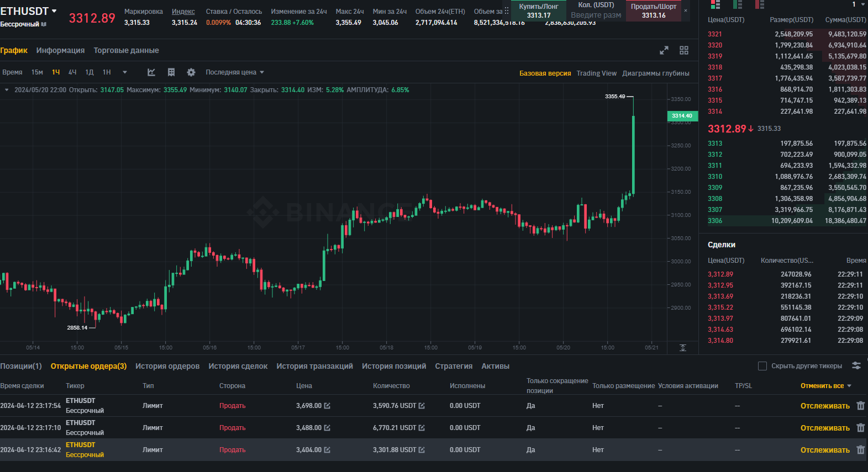Delete the 3,698.00 sell order

click(860, 406)
